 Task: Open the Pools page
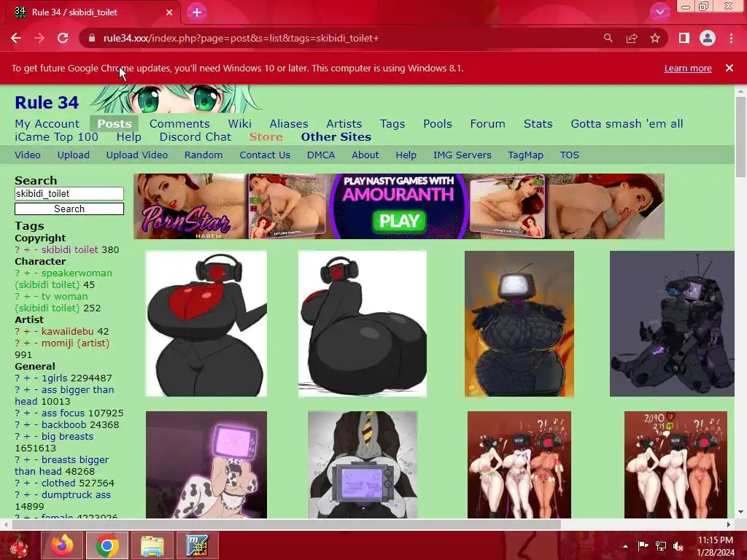pos(438,124)
